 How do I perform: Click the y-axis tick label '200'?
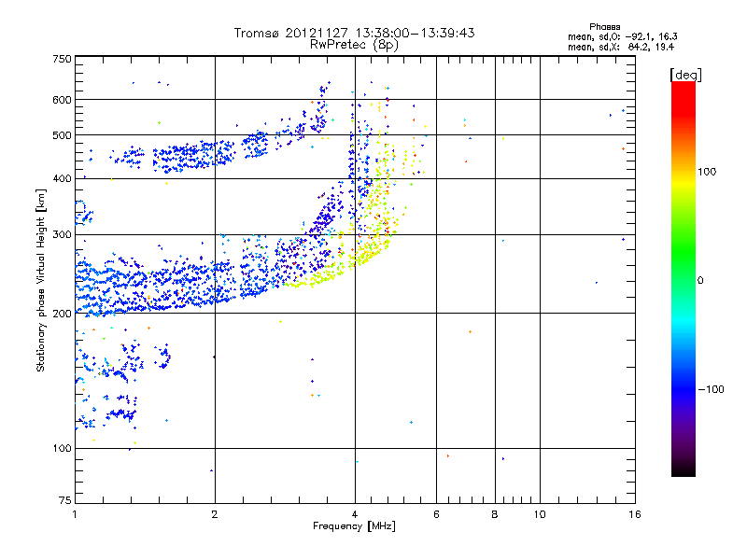coord(62,314)
